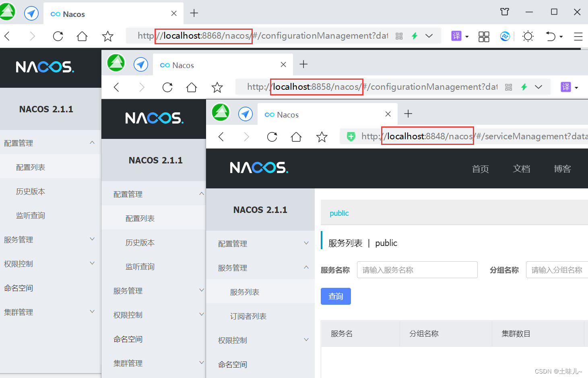Click home icon in front 8848 window
The height and width of the screenshot is (378, 588).
[x=296, y=137]
